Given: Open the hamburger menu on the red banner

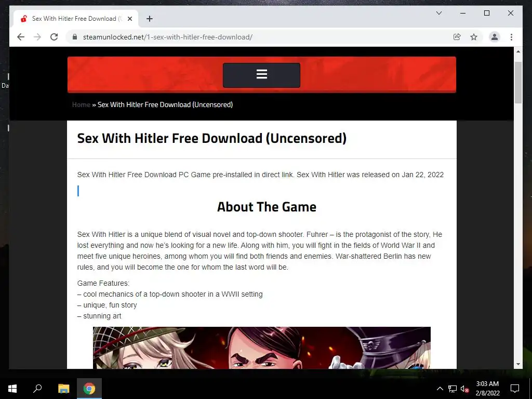Looking at the screenshot, I should pos(262,75).
